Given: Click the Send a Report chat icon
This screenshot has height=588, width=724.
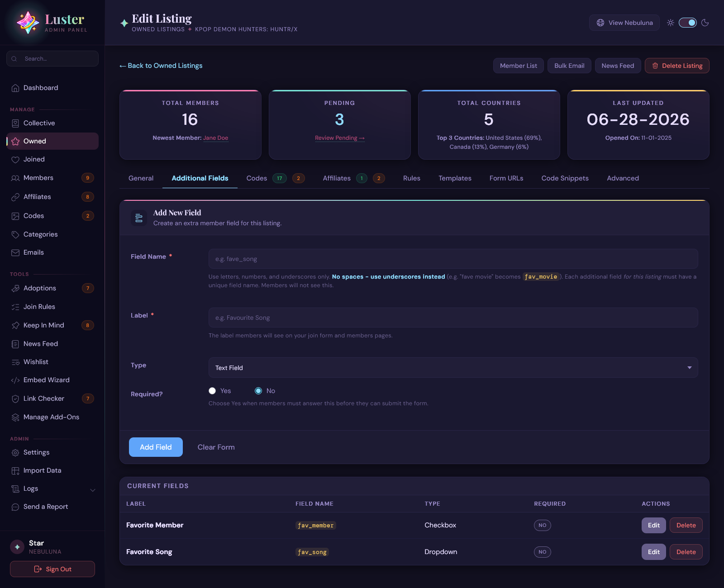Looking at the screenshot, I should point(15,507).
